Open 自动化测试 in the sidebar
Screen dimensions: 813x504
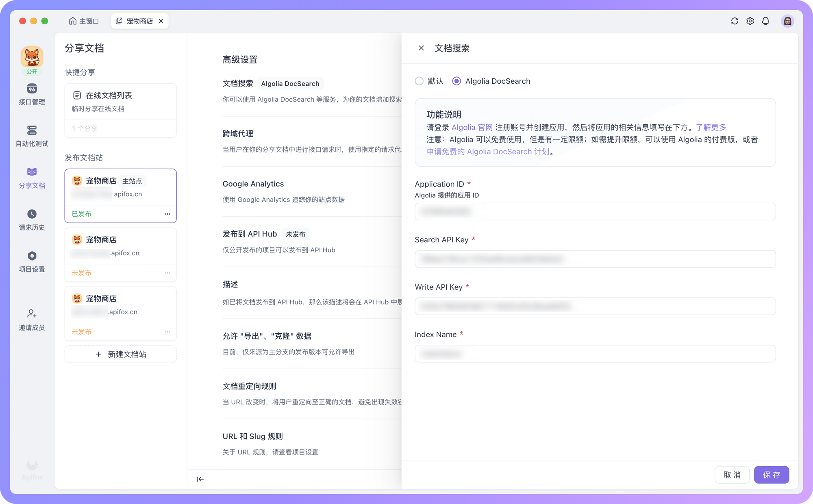[x=32, y=136]
